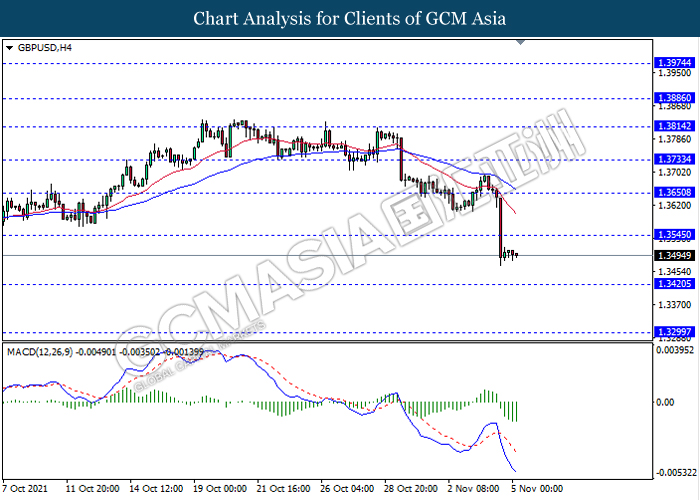Screen dimensions: 700x500
Task: Select the 1.34205 support level label
Action: (675, 283)
